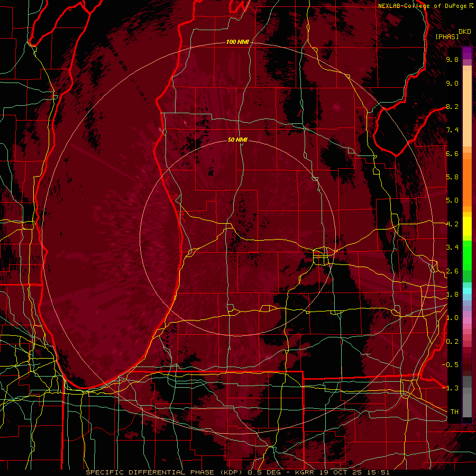This screenshot has height=476, width=476.
Task: Click the TH label on the color scale
Action: (454, 412)
